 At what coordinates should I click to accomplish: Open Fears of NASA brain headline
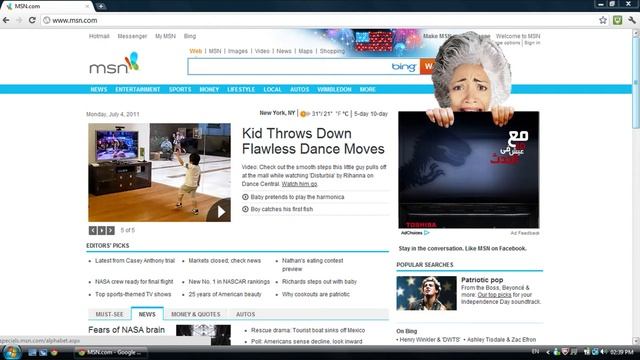127,330
